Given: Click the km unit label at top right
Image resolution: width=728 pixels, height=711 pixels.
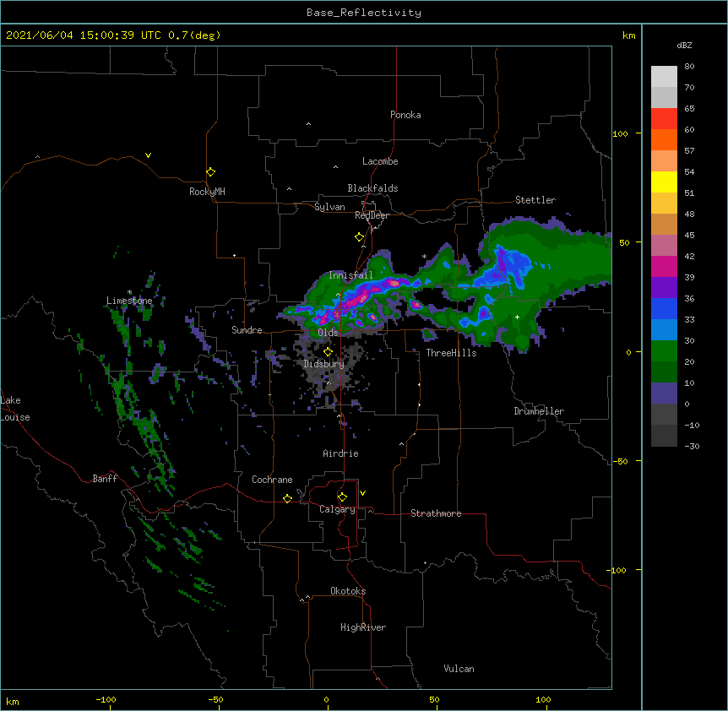Looking at the screenshot, I should click(629, 35).
